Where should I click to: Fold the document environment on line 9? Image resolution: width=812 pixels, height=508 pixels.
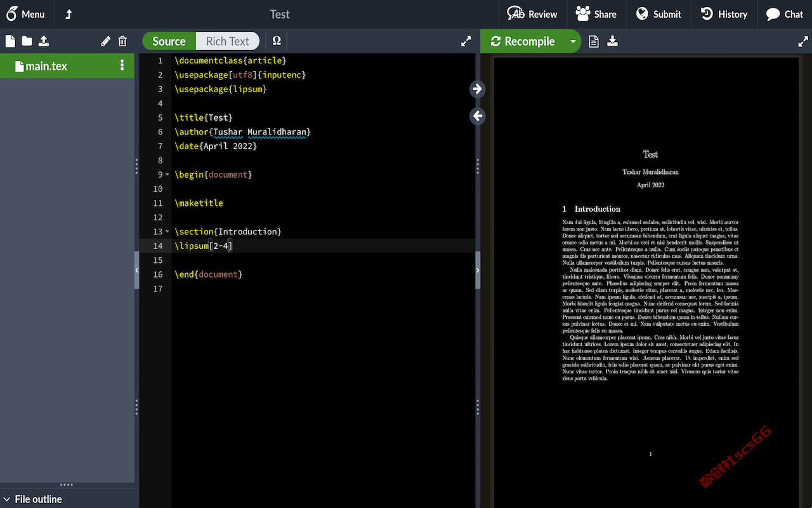pyautogui.click(x=167, y=175)
